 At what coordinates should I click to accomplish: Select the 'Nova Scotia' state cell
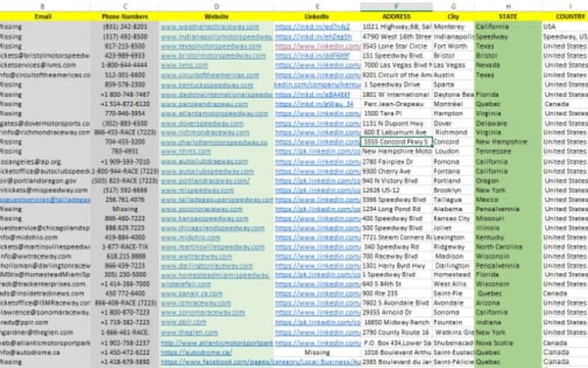click(508, 343)
